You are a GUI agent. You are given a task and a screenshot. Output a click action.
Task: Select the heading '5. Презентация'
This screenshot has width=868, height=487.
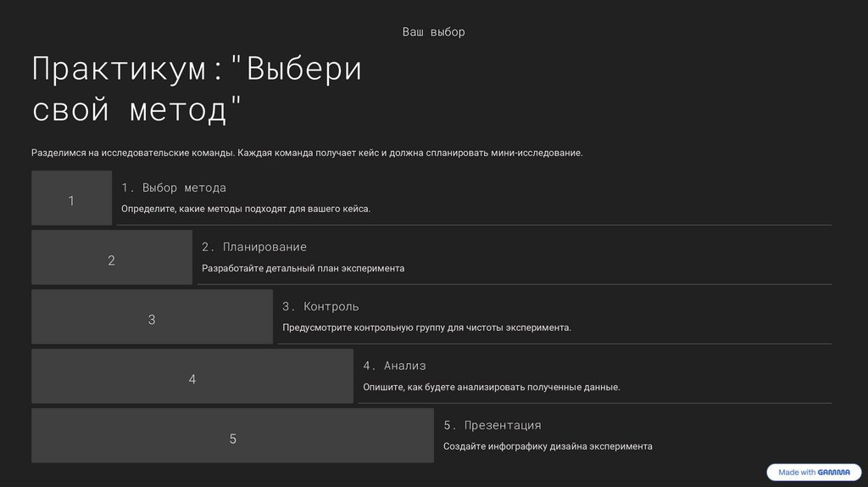[492, 425]
